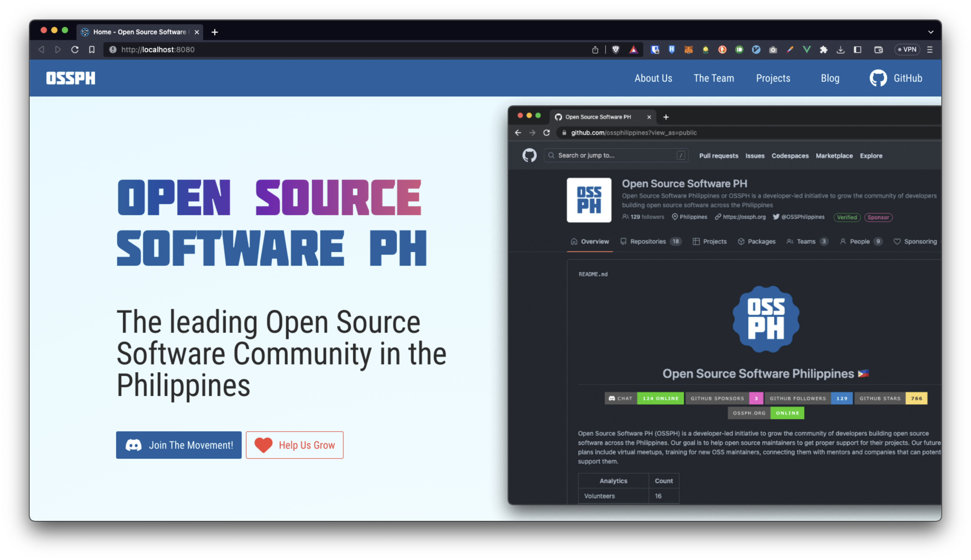Open the DuckDuckGo extension icon
971x560 pixels.
(x=722, y=50)
